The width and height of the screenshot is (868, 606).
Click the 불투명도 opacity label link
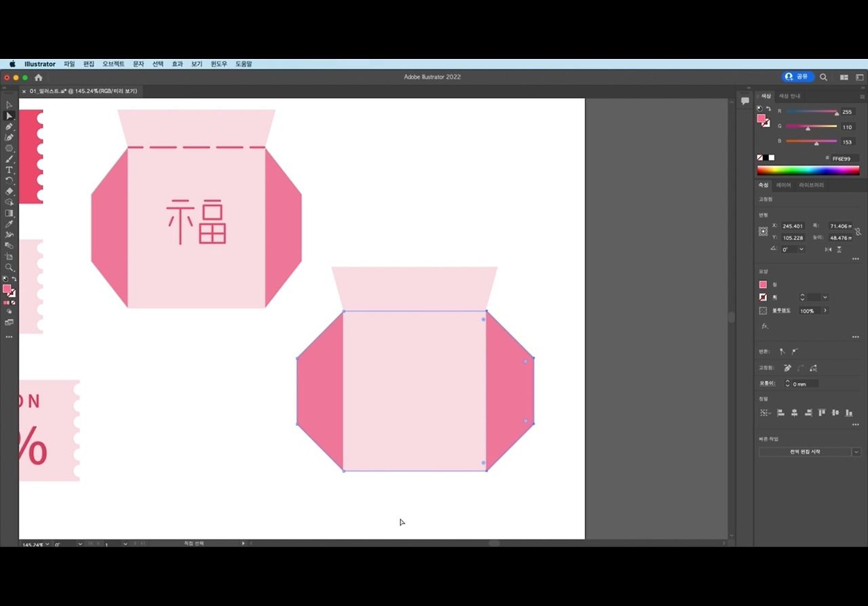[x=781, y=310]
